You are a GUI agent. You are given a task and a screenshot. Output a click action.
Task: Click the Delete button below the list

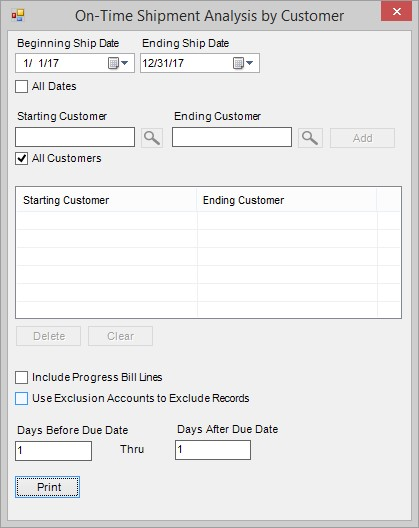coord(49,336)
